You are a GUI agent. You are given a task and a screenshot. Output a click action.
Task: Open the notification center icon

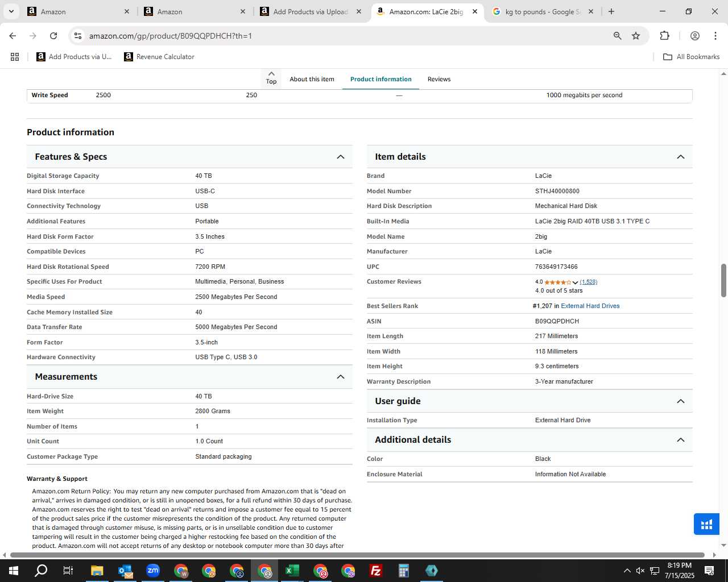click(709, 571)
